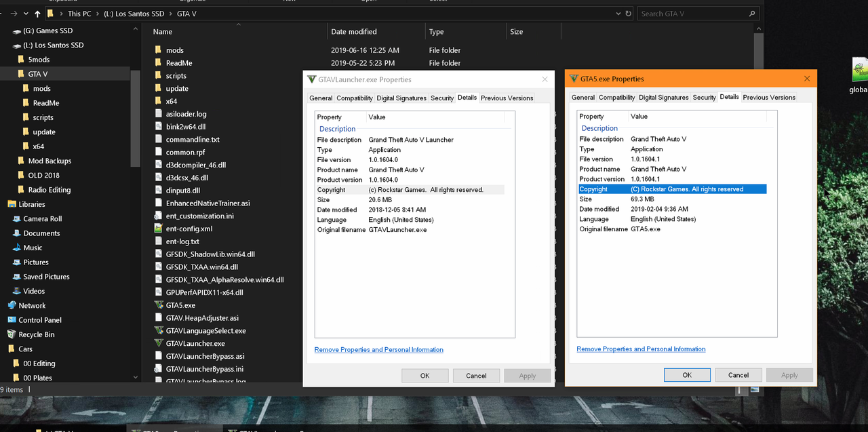
Task: Select File version row in GTAVLauncher.exe Properties
Action: (x=410, y=160)
